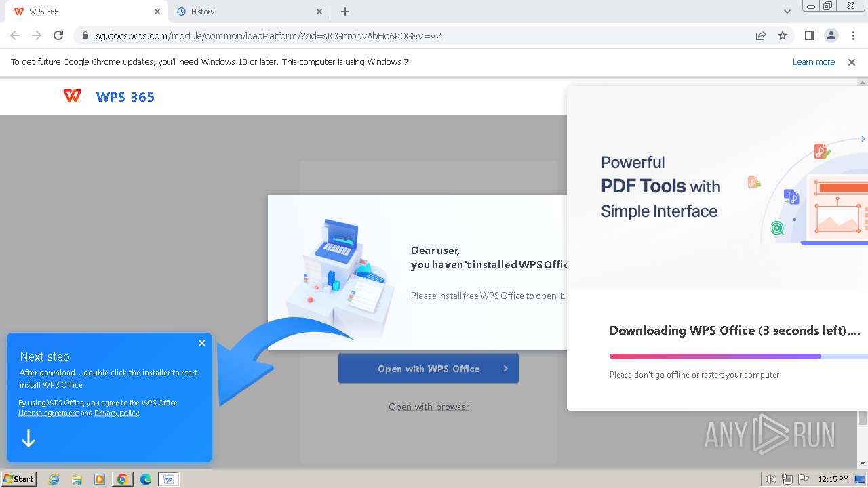Close the WPS 365 tab

[x=157, y=12]
